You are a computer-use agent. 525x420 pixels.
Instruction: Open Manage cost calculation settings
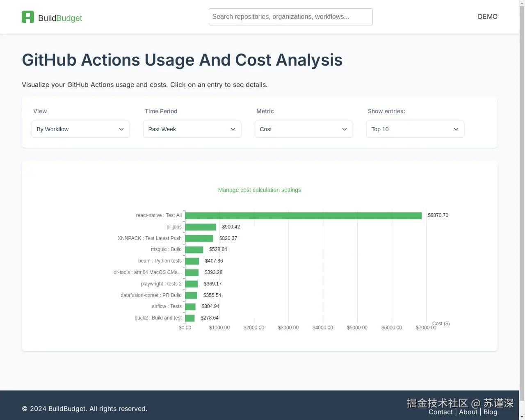[x=259, y=190]
